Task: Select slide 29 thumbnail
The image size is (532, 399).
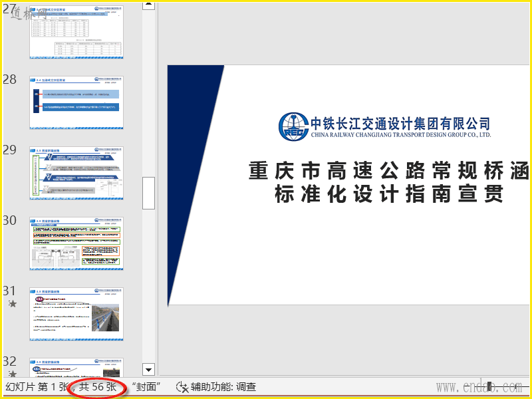Action: tap(76, 173)
